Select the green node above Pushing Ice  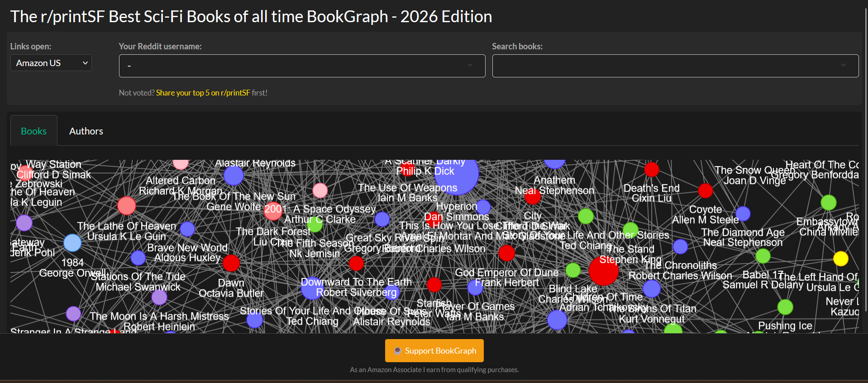(785, 307)
